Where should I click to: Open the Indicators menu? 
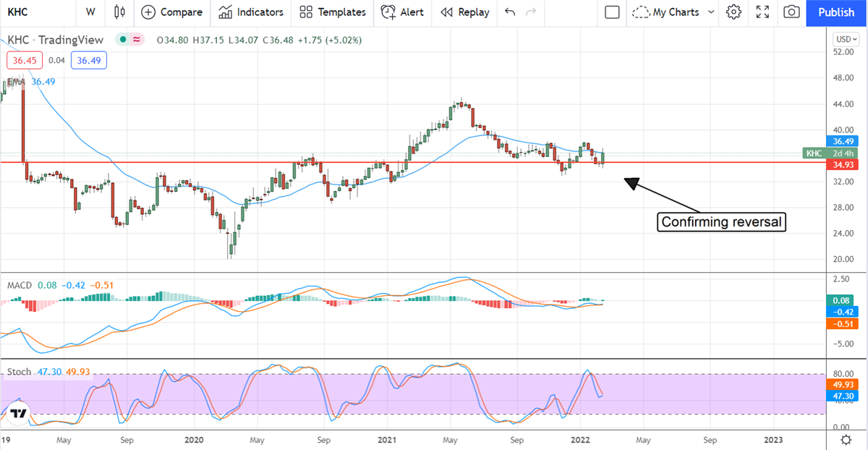click(x=251, y=12)
